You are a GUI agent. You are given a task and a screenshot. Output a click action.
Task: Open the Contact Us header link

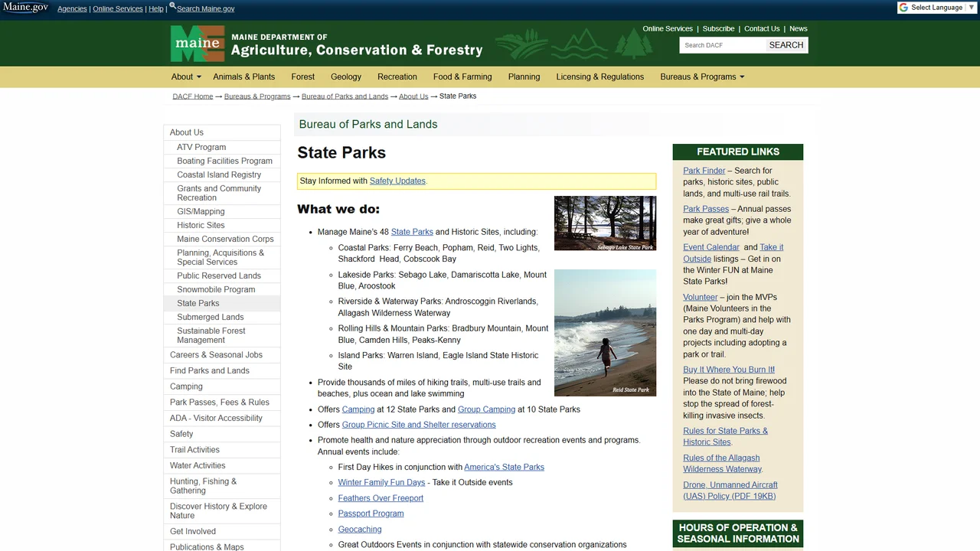tap(762, 28)
